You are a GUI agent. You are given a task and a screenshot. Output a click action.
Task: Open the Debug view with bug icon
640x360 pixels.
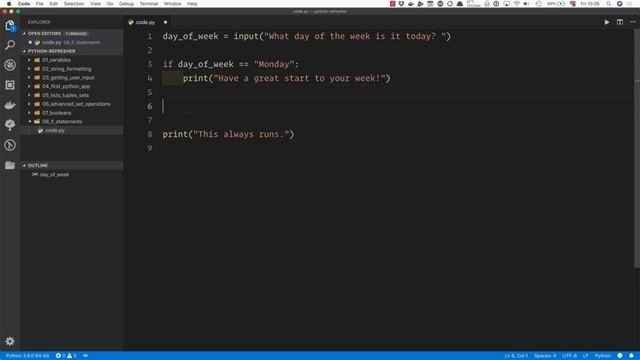[10, 65]
